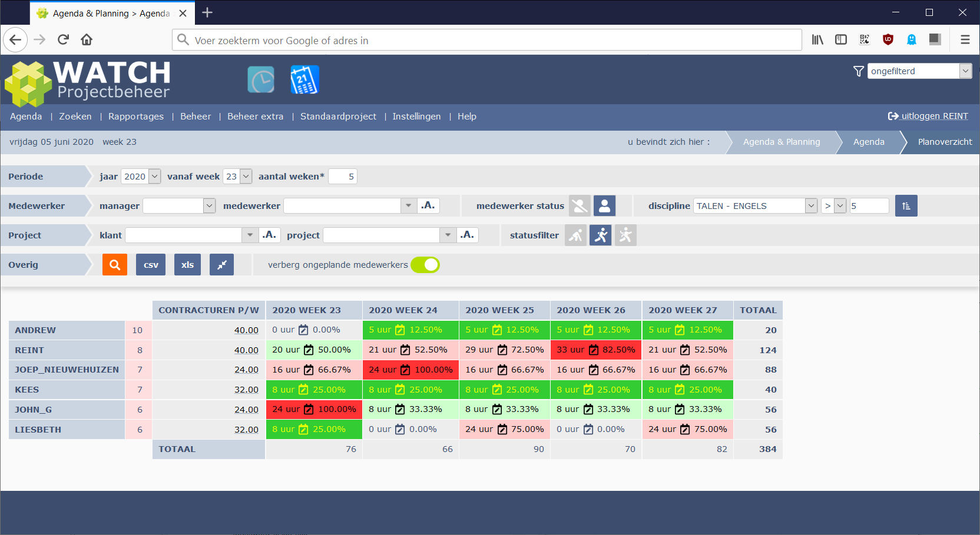Open planning icon for KEES week 25
980x535 pixels.
(x=496, y=390)
